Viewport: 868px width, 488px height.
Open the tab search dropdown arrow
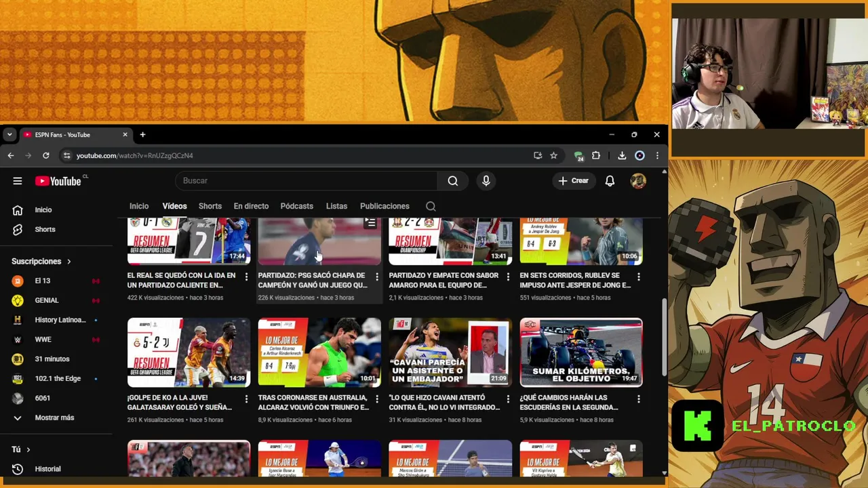pyautogui.click(x=9, y=135)
